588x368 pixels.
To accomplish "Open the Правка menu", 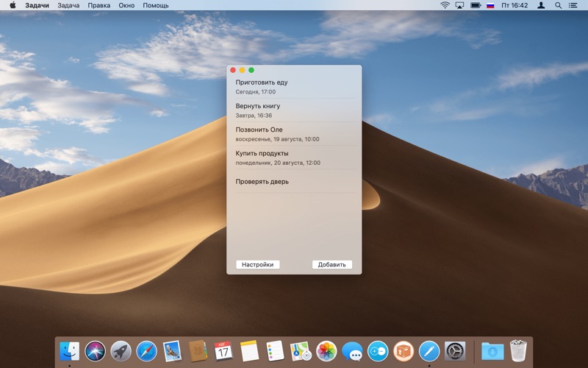I will click(99, 5).
